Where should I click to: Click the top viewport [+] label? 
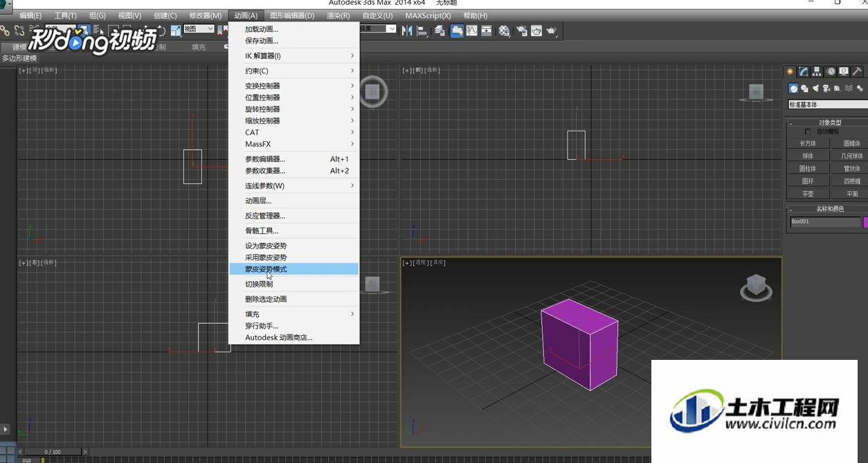pos(24,71)
